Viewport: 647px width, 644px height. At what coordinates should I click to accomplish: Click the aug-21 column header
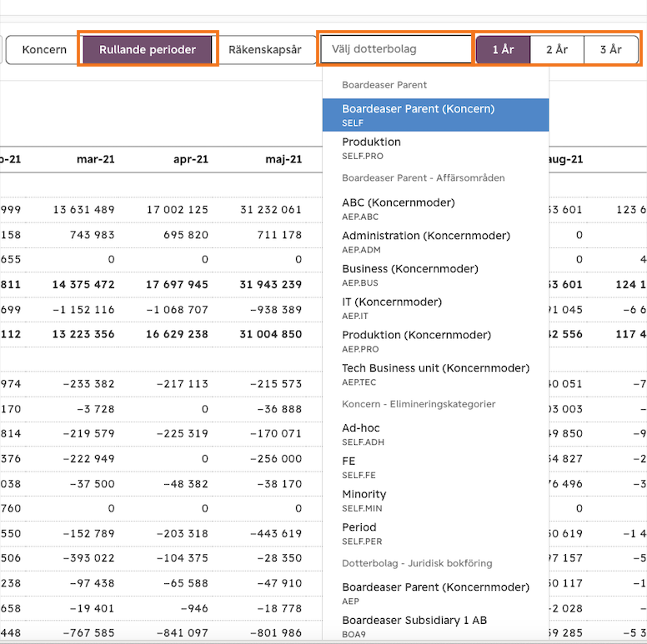[566, 159]
